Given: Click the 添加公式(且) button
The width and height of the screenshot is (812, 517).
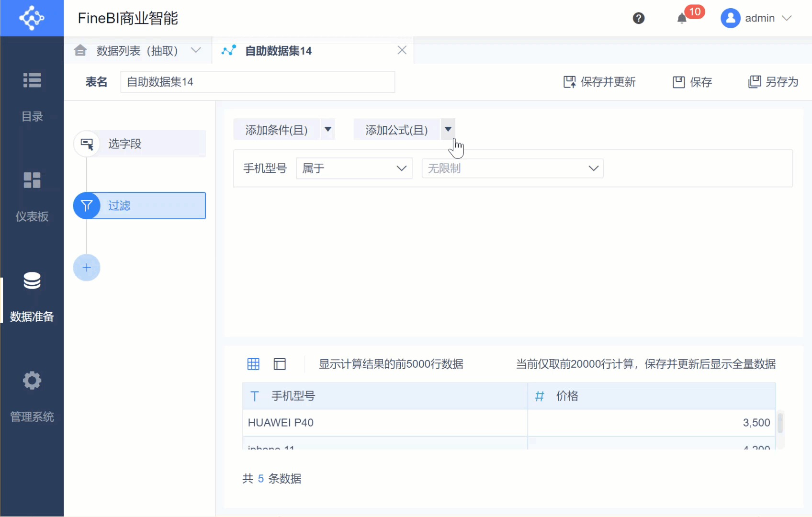Looking at the screenshot, I should click(396, 130).
